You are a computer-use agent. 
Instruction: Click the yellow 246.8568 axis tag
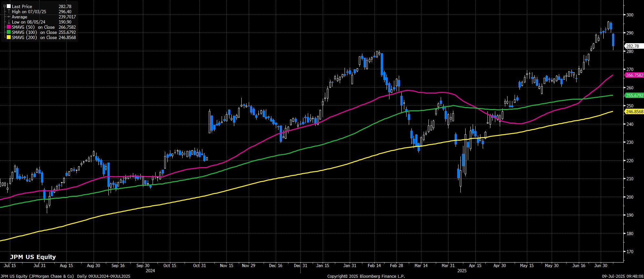(634, 112)
